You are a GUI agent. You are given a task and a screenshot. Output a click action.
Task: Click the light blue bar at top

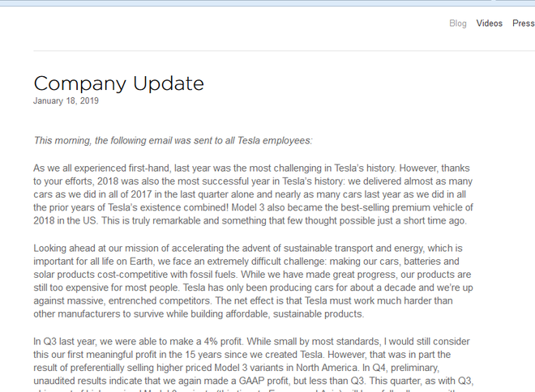point(267,3)
